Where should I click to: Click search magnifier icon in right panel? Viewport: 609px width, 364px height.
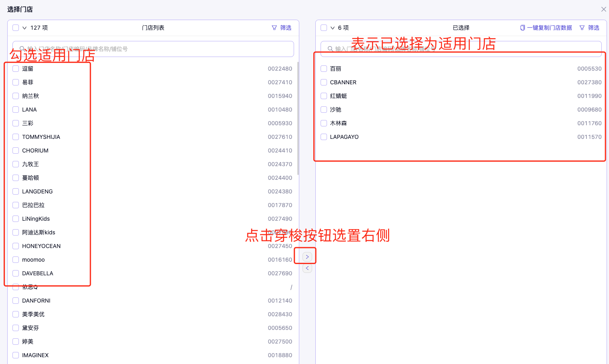(x=330, y=49)
